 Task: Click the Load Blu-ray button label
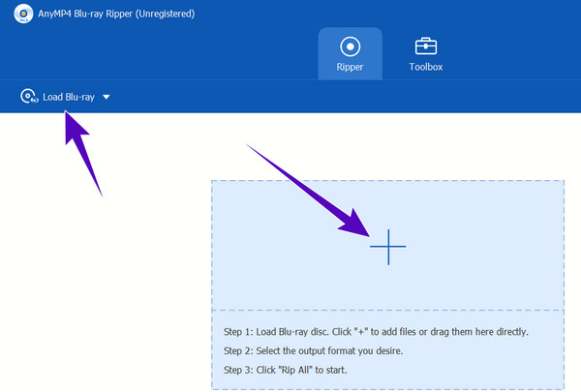pos(69,97)
